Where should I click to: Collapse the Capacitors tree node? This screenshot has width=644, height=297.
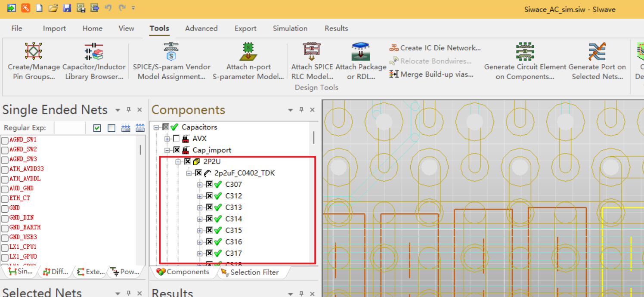point(156,127)
